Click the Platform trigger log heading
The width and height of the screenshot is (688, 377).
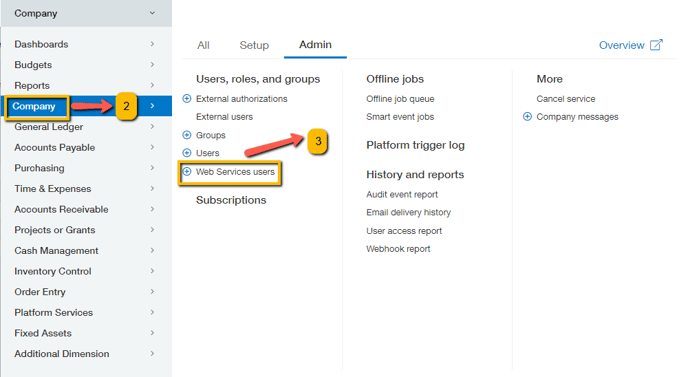[416, 145]
